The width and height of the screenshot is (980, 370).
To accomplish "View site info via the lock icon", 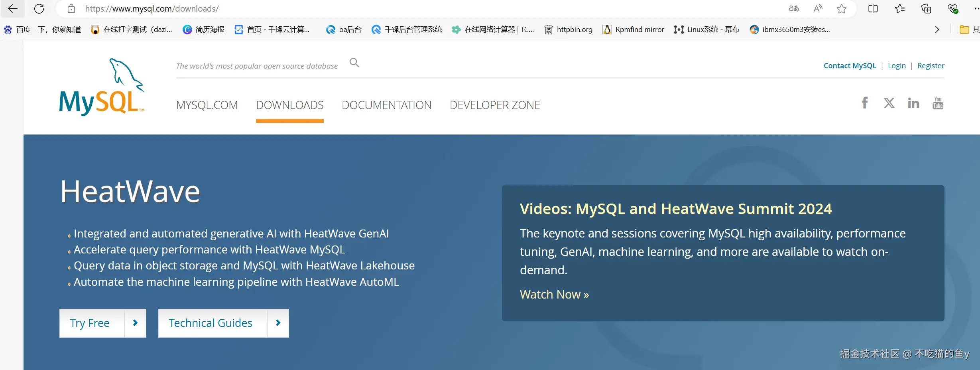I will [71, 9].
